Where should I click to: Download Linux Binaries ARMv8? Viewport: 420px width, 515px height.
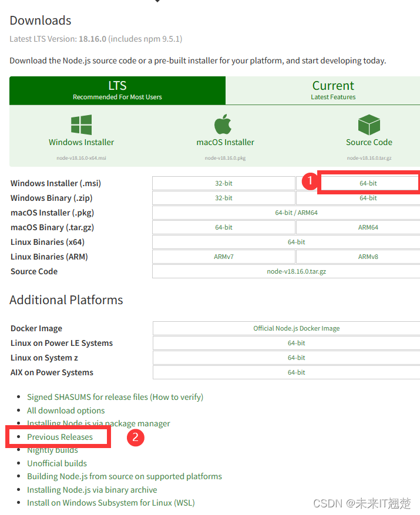(368, 257)
